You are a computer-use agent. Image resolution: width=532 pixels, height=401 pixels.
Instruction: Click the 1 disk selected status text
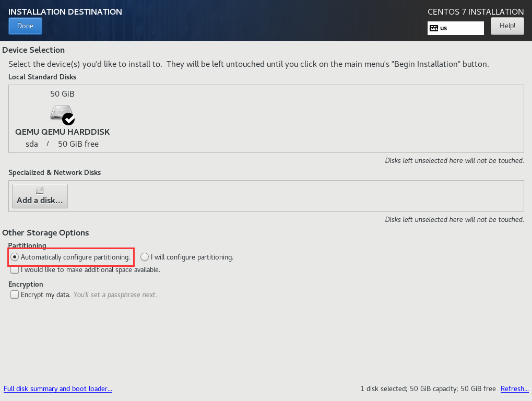tap(428, 389)
